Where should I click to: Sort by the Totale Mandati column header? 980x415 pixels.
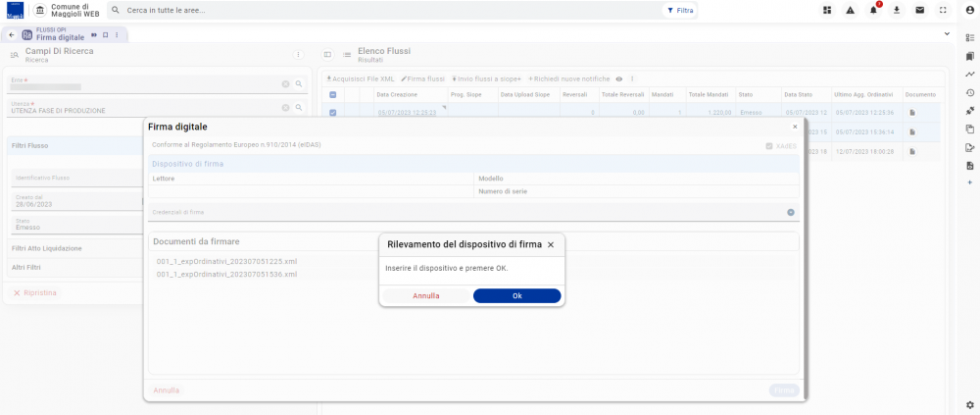709,94
